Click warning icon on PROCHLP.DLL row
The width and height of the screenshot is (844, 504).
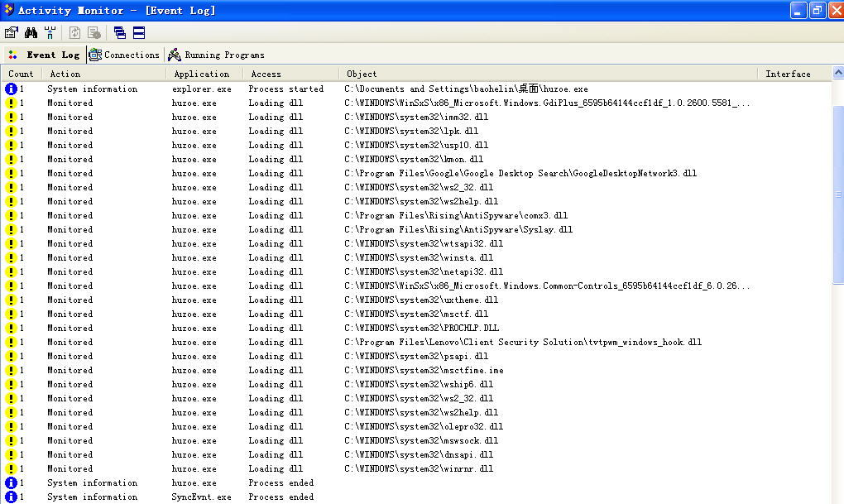(11, 328)
